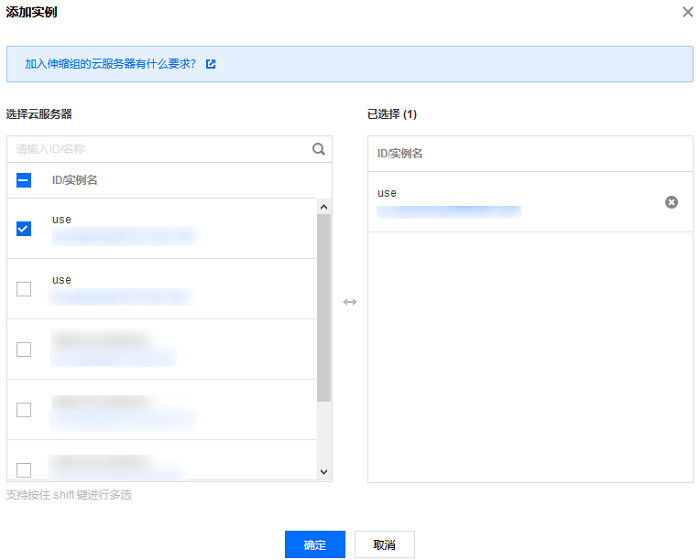Toggle the select-all checkbox in ID/实例名 header
The image size is (700, 560).
pyautogui.click(x=24, y=181)
